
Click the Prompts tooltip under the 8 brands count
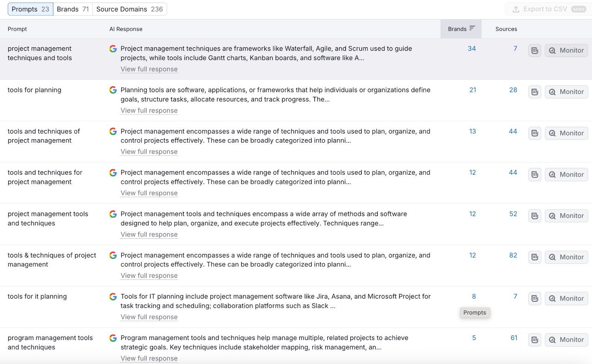[475, 313]
